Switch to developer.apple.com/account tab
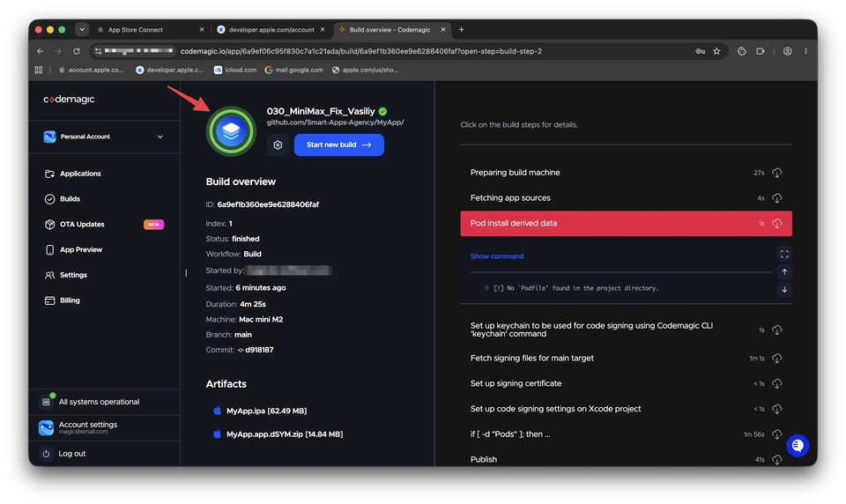The height and width of the screenshot is (504, 846). click(x=271, y=30)
